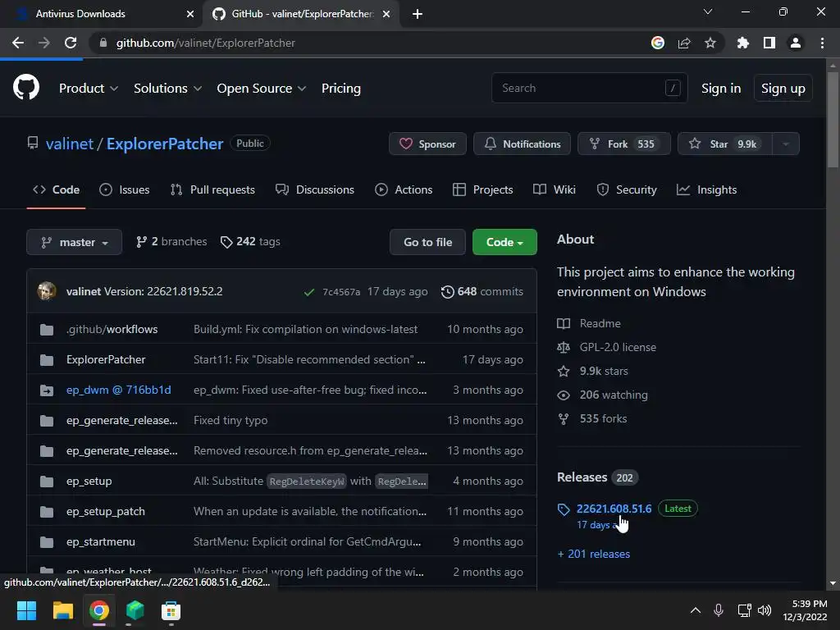The image size is (840, 630).
Task: Open the Wiki tab
Action: pos(555,189)
